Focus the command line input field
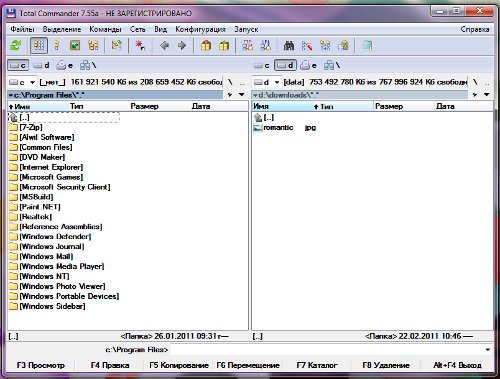500x379 pixels. coord(330,350)
